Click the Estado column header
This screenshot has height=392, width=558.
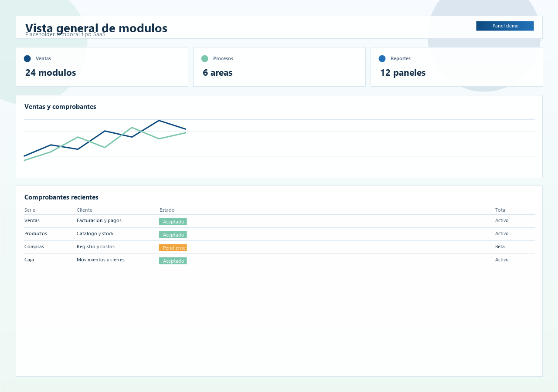click(167, 210)
